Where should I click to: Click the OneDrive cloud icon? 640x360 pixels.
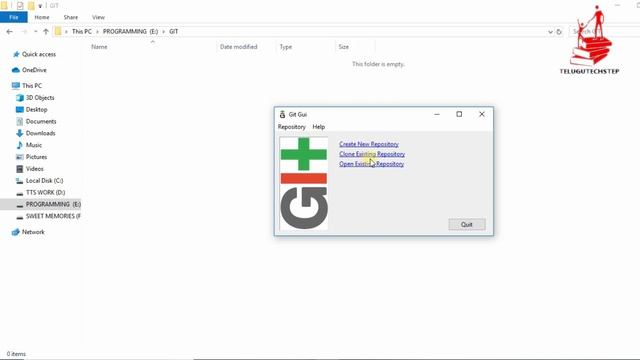click(x=16, y=70)
